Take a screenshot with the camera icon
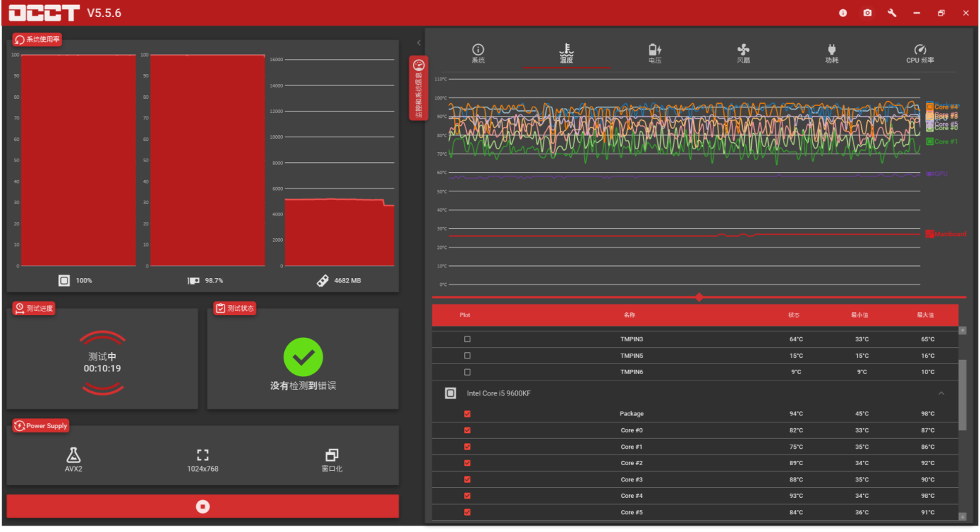980x532 pixels. click(867, 13)
